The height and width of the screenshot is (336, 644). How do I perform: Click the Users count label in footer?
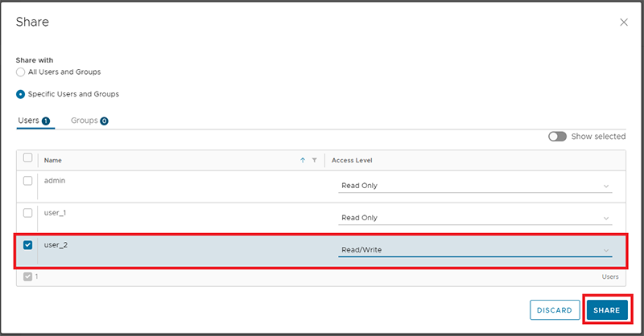[610, 277]
